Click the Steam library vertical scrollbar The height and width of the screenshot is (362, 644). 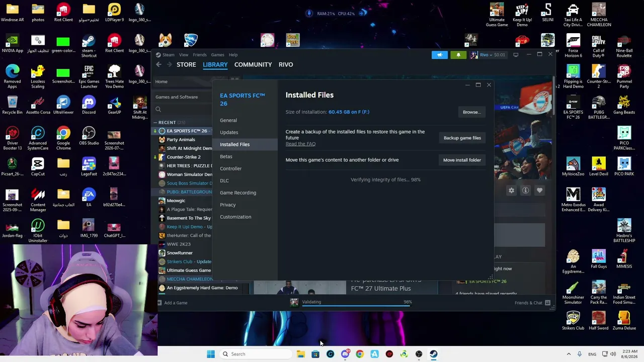[554, 96]
